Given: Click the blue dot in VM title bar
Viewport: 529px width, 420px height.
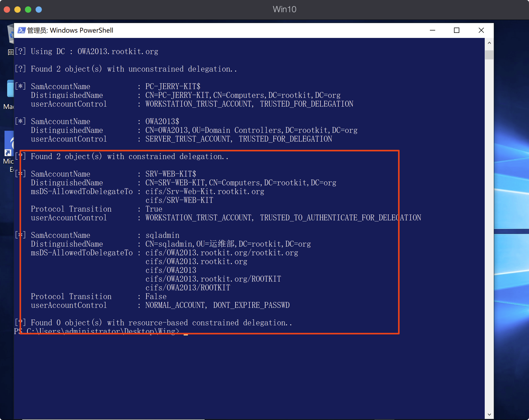Looking at the screenshot, I should [39, 10].
